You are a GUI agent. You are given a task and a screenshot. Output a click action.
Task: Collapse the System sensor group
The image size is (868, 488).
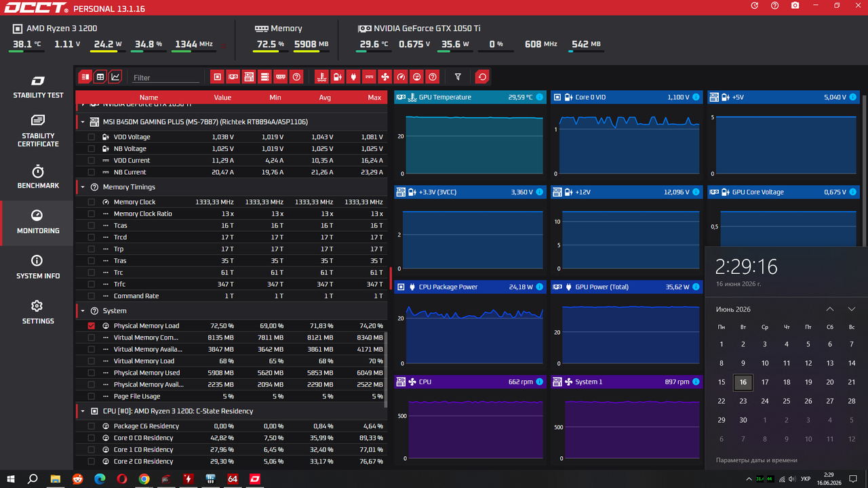point(83,311)
